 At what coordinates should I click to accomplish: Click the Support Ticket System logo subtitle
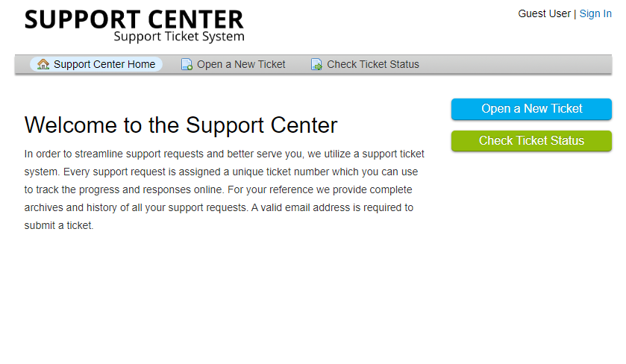pyautogui.click(x=179, y=37)
